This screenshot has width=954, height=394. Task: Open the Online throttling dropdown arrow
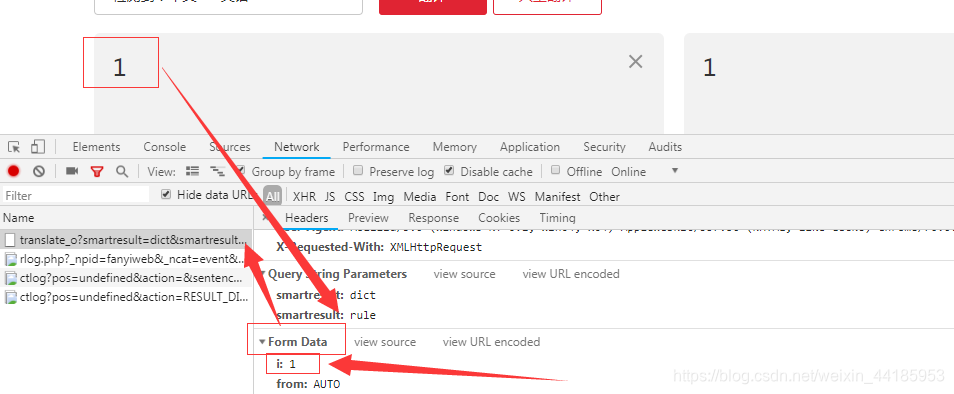[674, 171]
